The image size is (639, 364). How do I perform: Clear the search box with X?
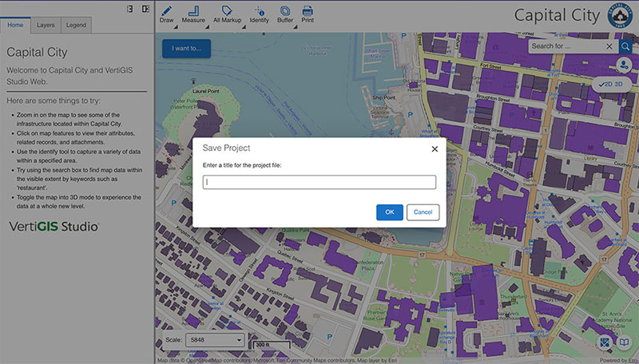[x=609, y=46]
